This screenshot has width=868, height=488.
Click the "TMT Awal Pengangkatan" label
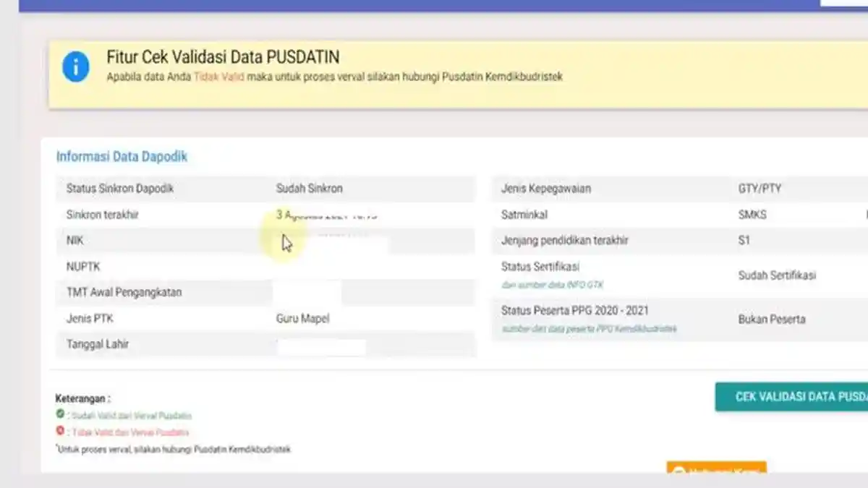(x=124, y=293)
